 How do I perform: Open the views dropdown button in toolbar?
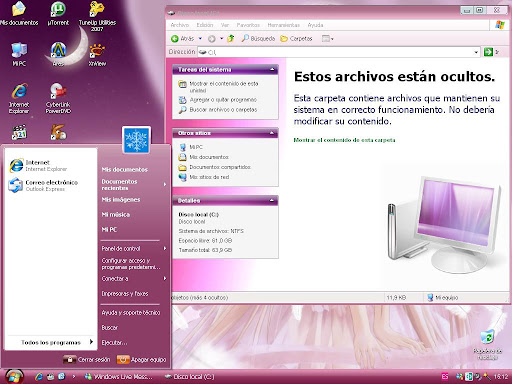(328, 39)
